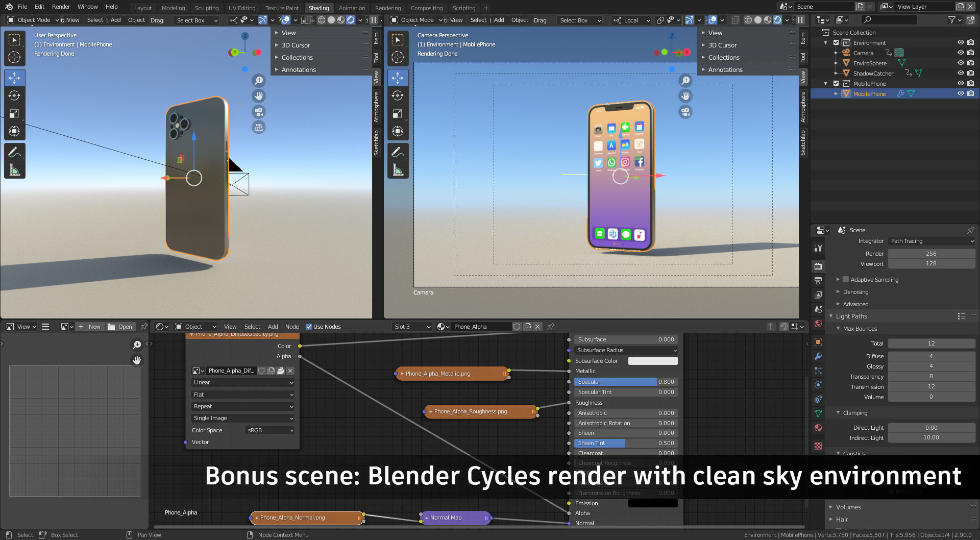Image resolution: width=980 pixels, height=540 pixels.
Task: Click pan hand icon in left viewport
Action: (259, 96)
